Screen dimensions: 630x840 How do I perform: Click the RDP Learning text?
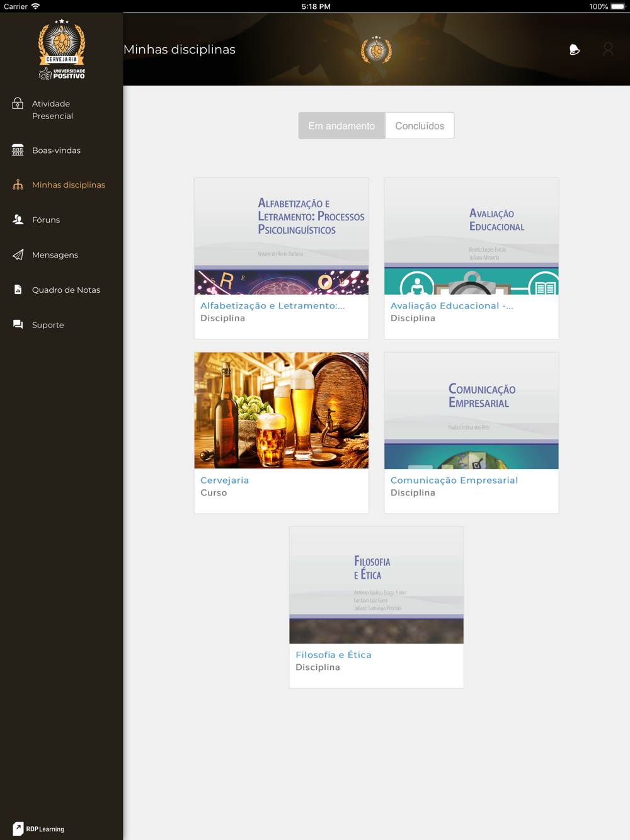click(45, 829)
